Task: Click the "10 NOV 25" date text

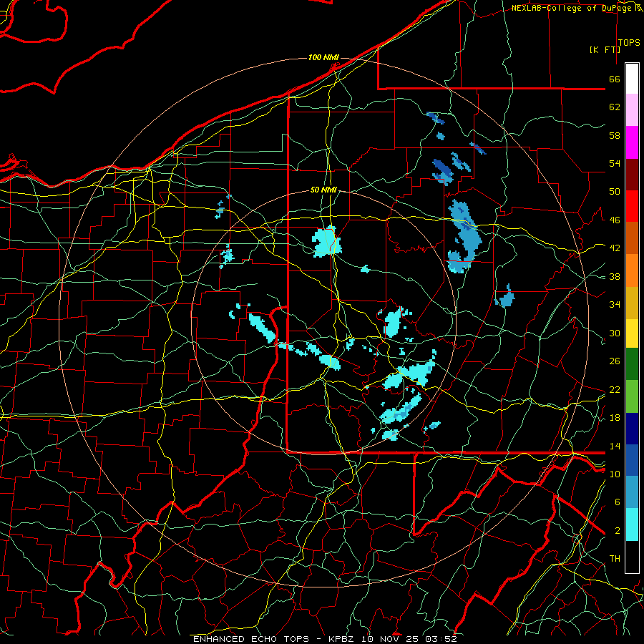Action: coord(390,639)
